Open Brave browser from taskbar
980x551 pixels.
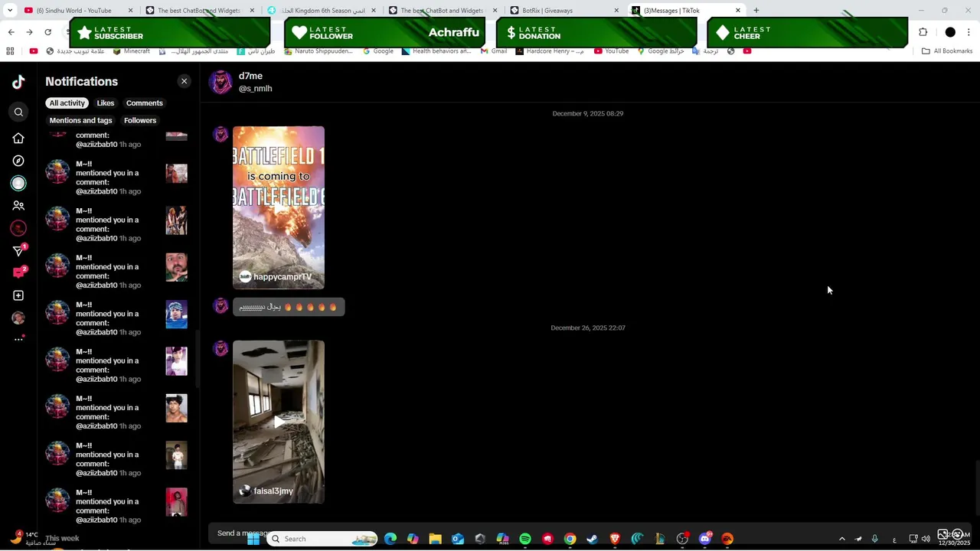tap(615, 539)
